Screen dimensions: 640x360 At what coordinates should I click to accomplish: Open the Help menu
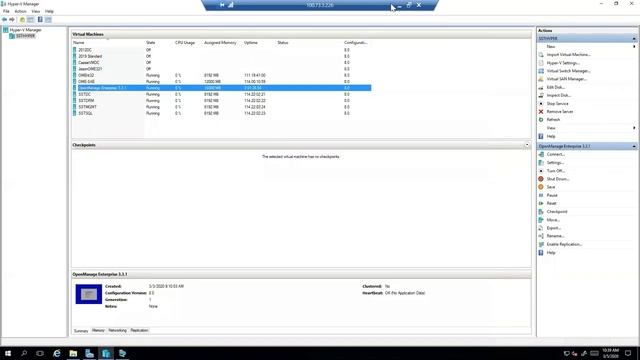[x=49, y=11]
